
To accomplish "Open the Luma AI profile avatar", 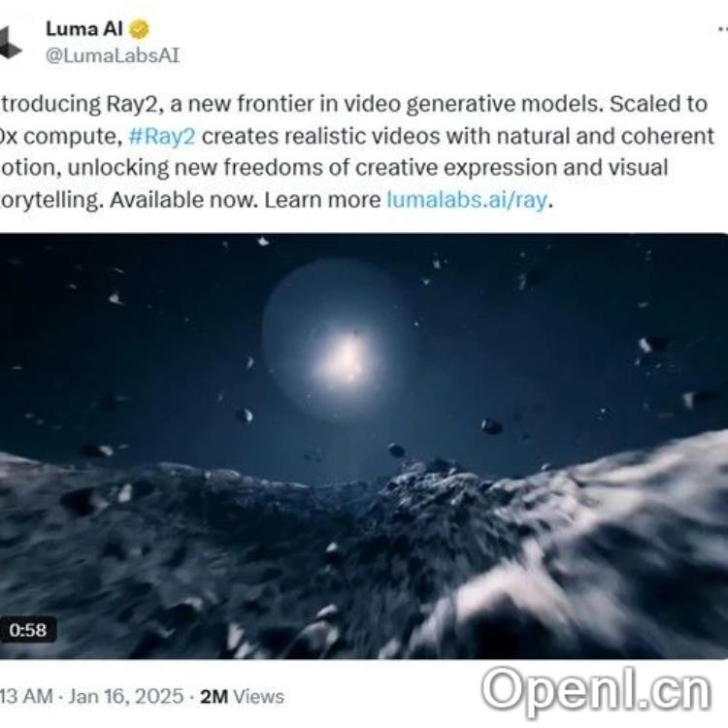I will [x=10, y=43].
